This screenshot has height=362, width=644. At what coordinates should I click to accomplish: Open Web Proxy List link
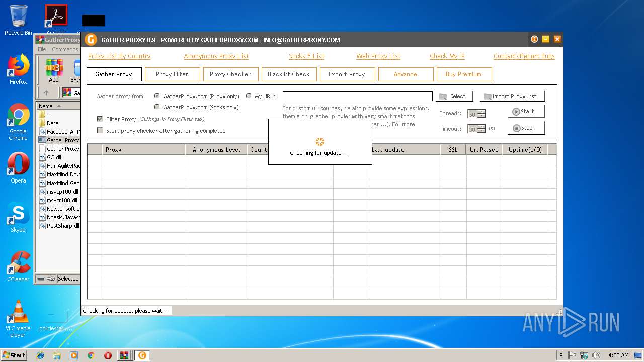pos(378,56)
